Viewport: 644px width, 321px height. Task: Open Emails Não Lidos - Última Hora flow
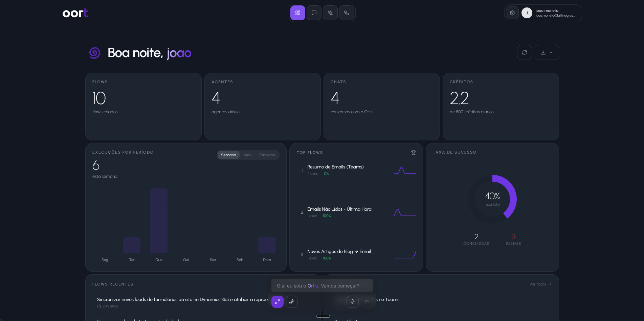click(x=339, y=209)
